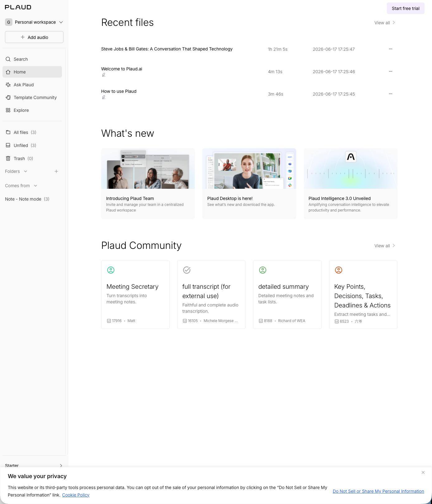Open Welcome to Plaud.ai file

click(122, 69)
